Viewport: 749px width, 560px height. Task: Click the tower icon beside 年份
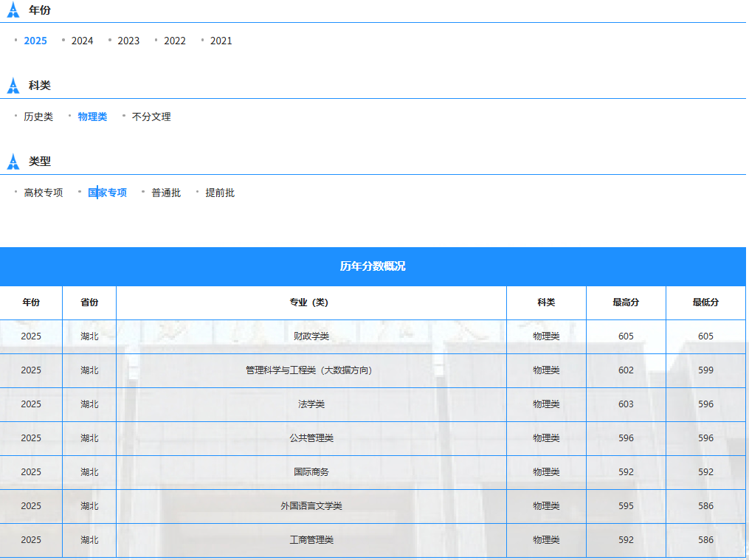point(13,10)
